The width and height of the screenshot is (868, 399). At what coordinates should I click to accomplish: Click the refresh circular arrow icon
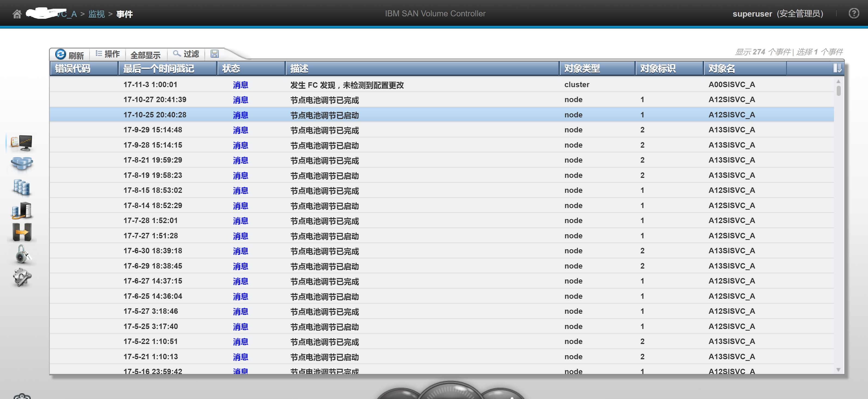coord(61,54)
